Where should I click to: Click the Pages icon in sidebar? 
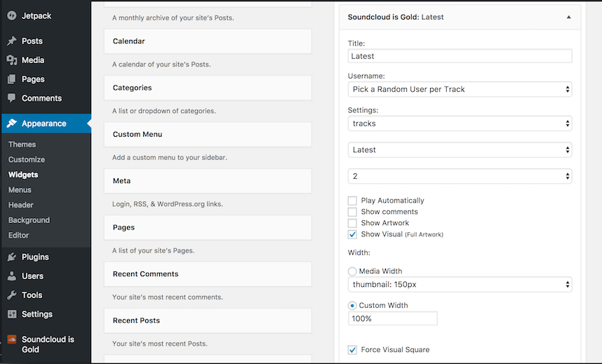pyautogui.click(x=12, y=79)
